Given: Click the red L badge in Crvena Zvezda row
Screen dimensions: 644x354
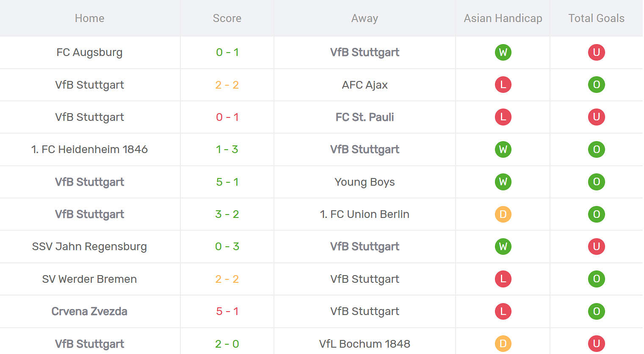Looking at the screenshot, I should tap(503, 311).
